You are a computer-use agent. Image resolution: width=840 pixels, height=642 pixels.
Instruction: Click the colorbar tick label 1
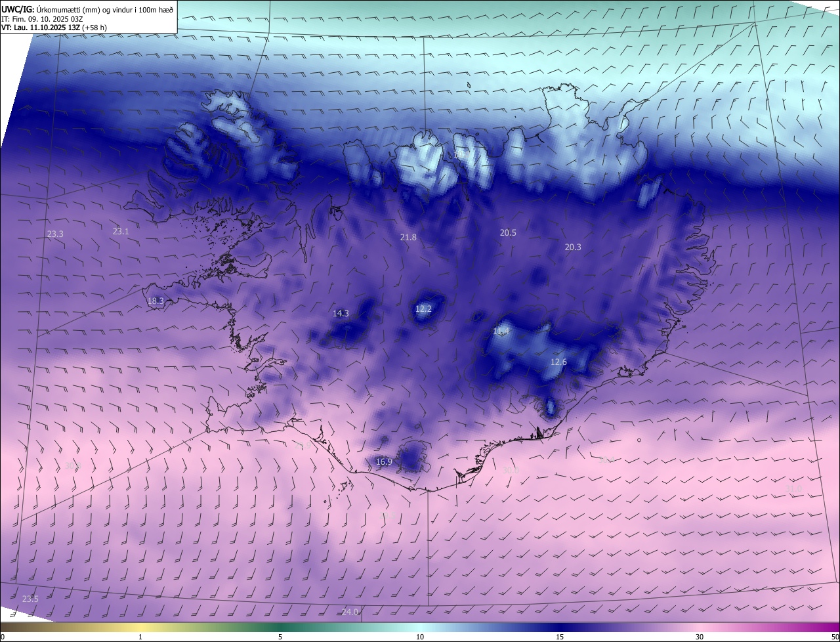[140, 637]
